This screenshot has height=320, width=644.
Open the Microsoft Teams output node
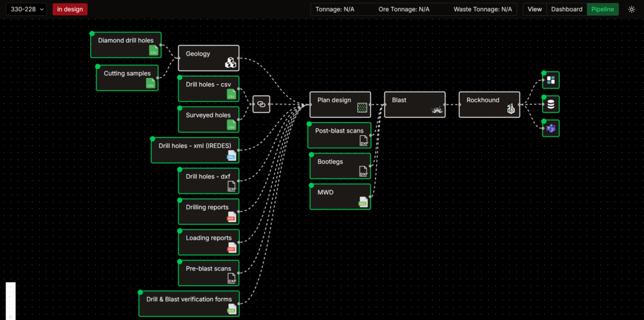(x=550, y=128)
